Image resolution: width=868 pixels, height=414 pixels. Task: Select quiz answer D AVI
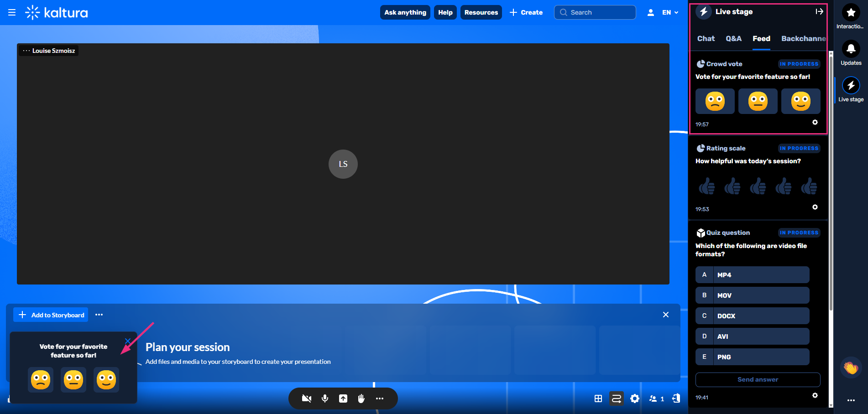(753, 336)
